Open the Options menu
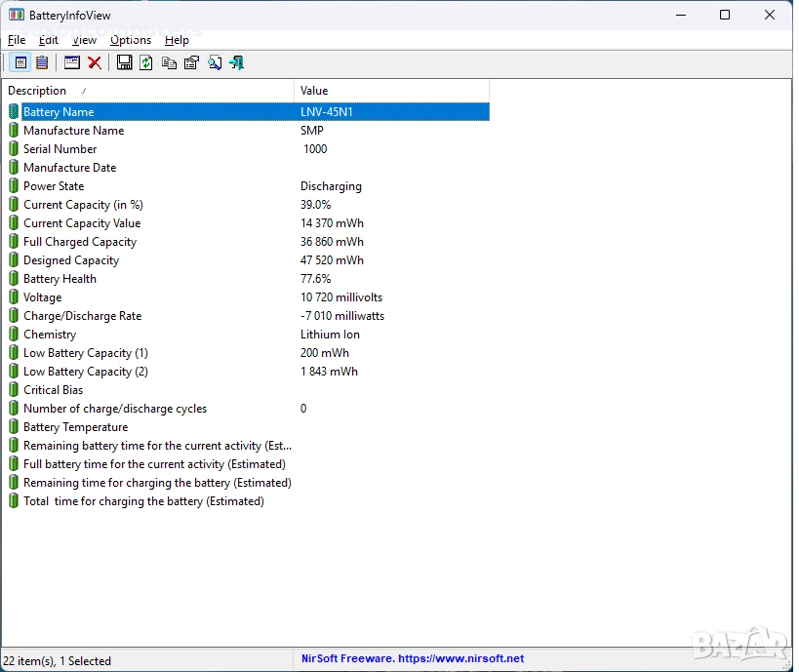 point(131,40)
